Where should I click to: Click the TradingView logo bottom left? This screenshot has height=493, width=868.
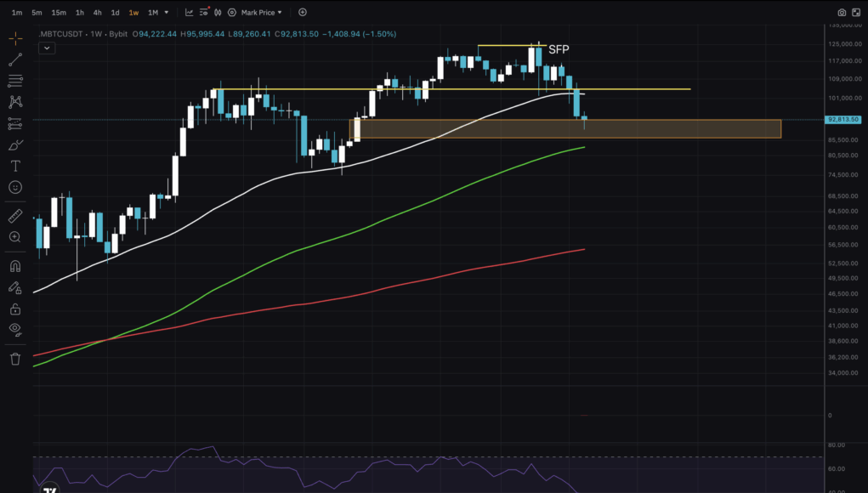pyautogui.click(x=48, y=489)
